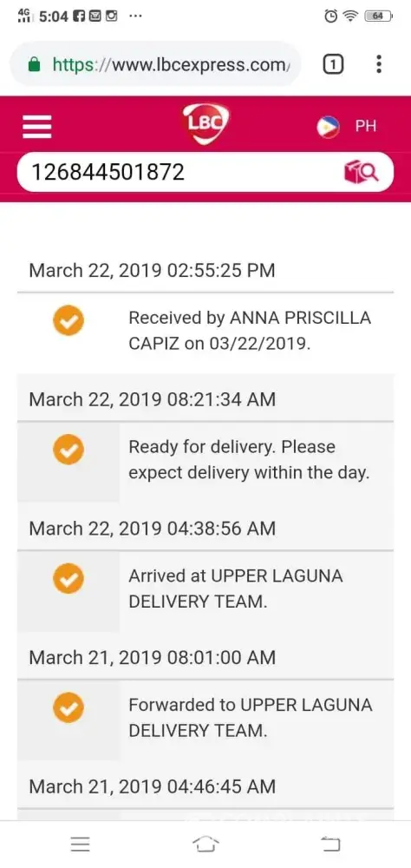
Task: Tap checkmark beside Ready for delivery
Action: click(x=68, y=449)
